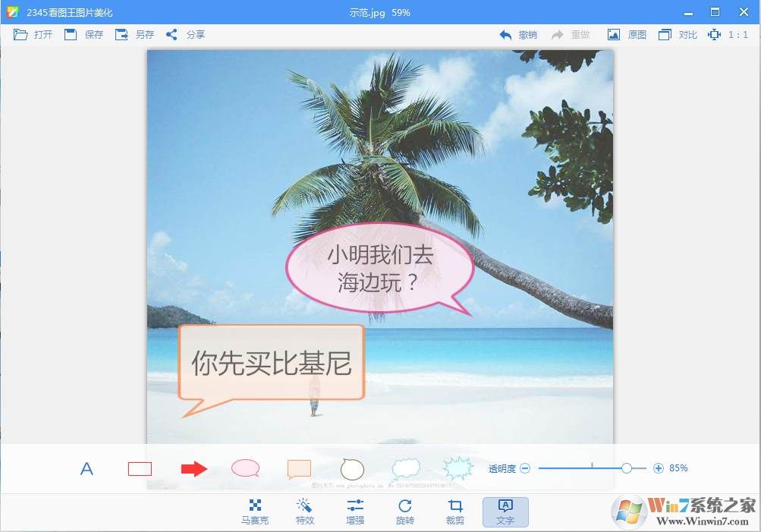Click the 透明度 slider handle
The image size is (761, 532).
coord(627,468)
